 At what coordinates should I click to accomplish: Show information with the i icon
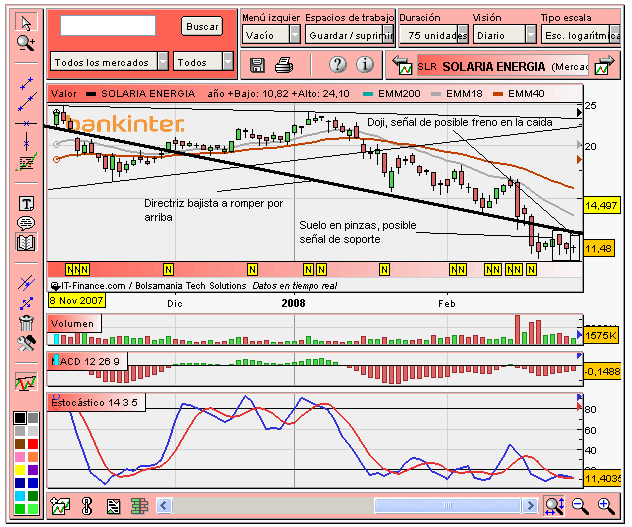click(365, 65)
